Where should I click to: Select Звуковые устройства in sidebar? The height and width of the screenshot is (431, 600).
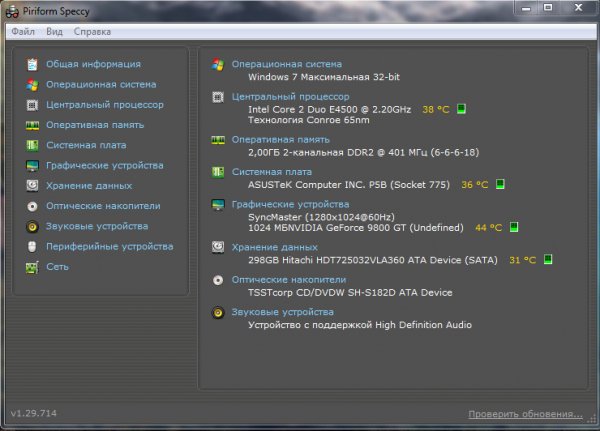click(x=97, y=227)
